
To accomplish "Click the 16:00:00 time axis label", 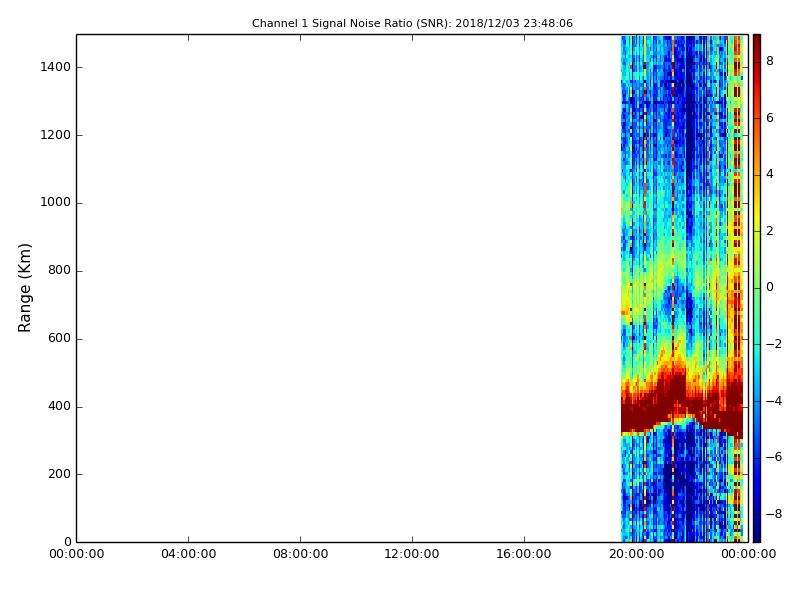I will tap(524, 554).
